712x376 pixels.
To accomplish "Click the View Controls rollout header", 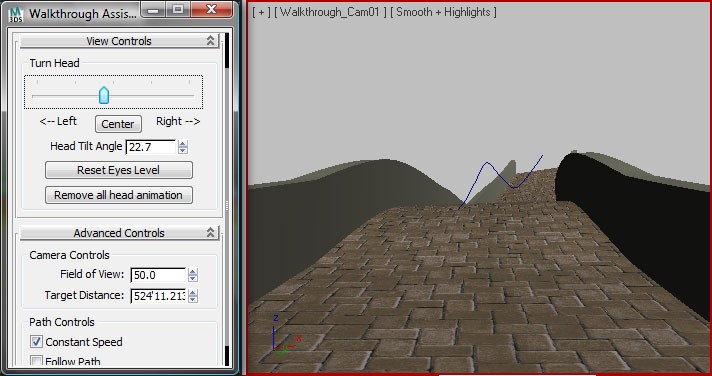I will (119, 41).
